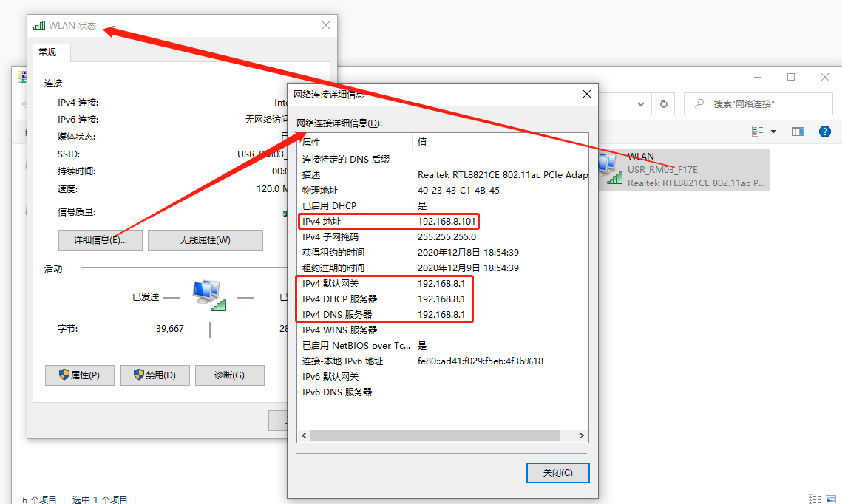The image size is (842, 504).
Task: Click the 详细信息(E) button
Action: coord(101,240)
